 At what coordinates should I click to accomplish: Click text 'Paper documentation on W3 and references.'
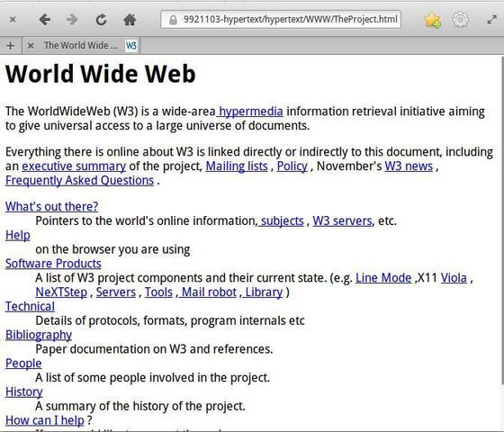[x=154, y=349]
